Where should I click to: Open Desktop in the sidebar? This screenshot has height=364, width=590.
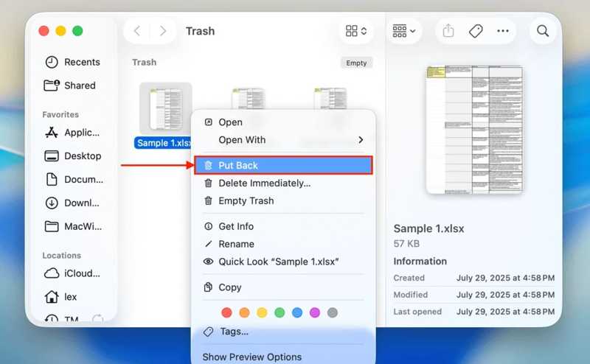[x=73, y=155]
